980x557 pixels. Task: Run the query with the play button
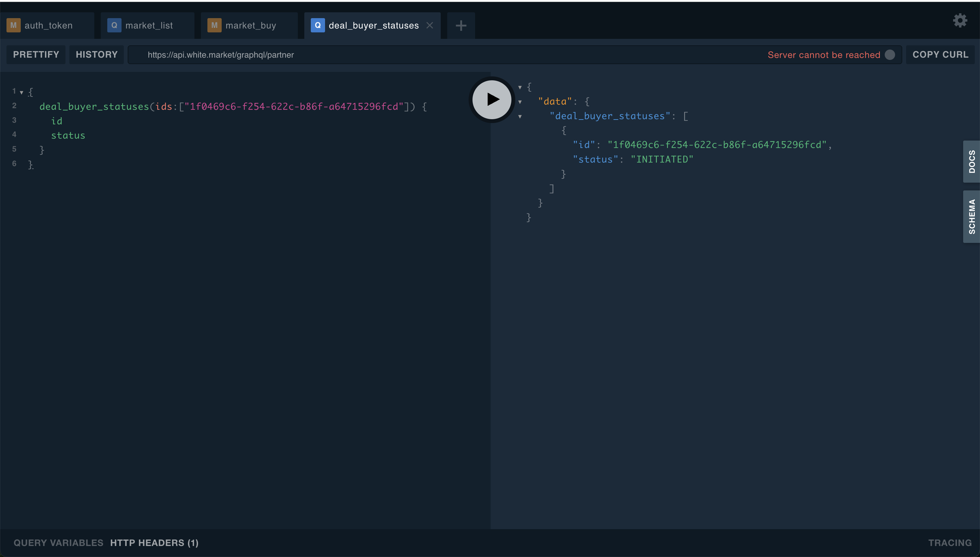click(492, 99)
